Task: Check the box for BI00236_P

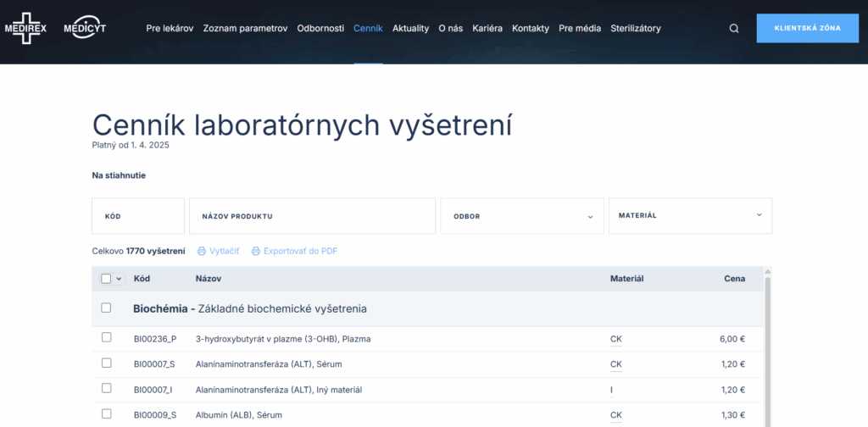Action: 106,337
